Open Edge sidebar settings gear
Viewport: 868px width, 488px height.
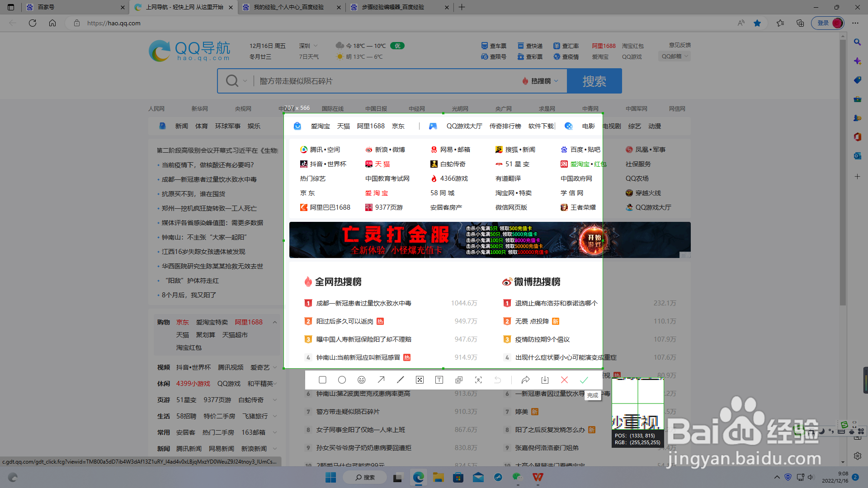[x=857, y=456]
